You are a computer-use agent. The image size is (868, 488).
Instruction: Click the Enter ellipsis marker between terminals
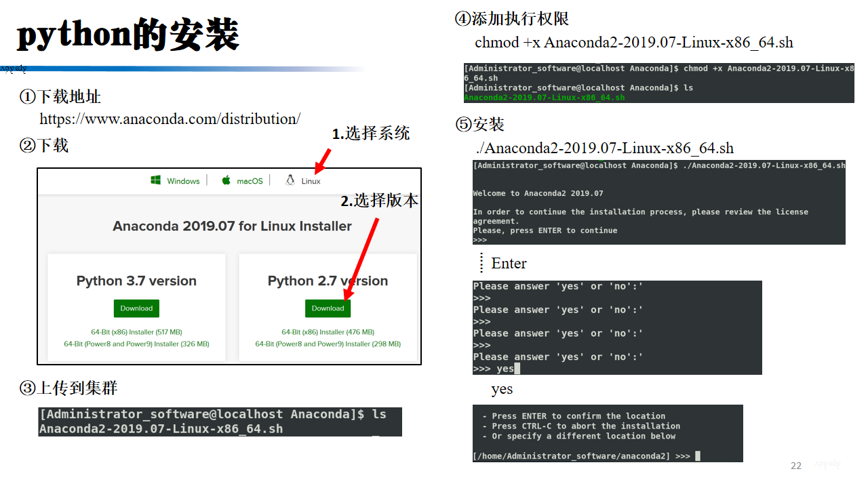tap(481, 263)
